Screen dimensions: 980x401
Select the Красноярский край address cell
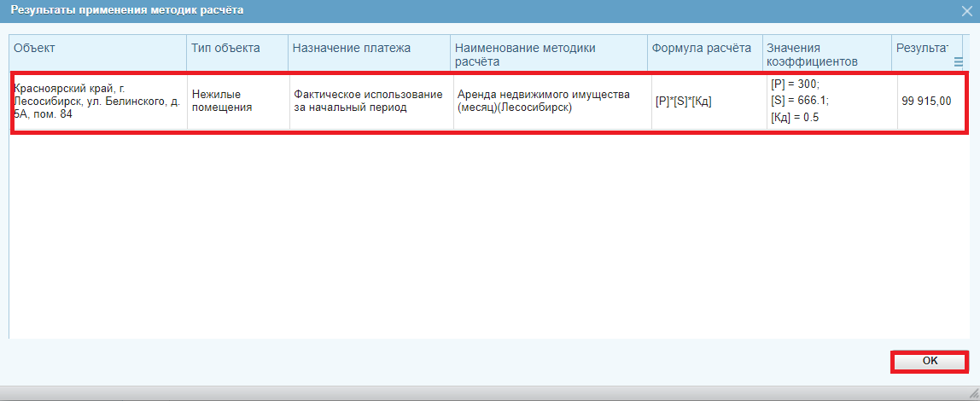(x=97, y=101)
